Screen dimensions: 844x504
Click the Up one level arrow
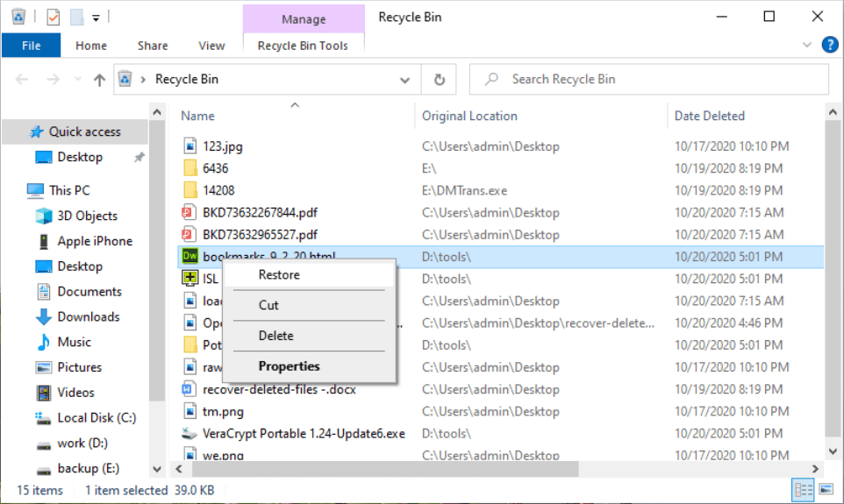[x=99, y=80]
